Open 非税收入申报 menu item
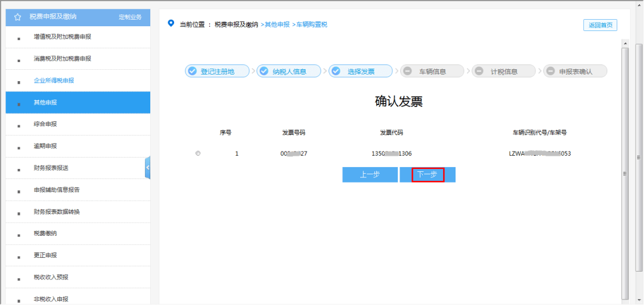This screenshot has width=644, height=305. tap(78, 298)
